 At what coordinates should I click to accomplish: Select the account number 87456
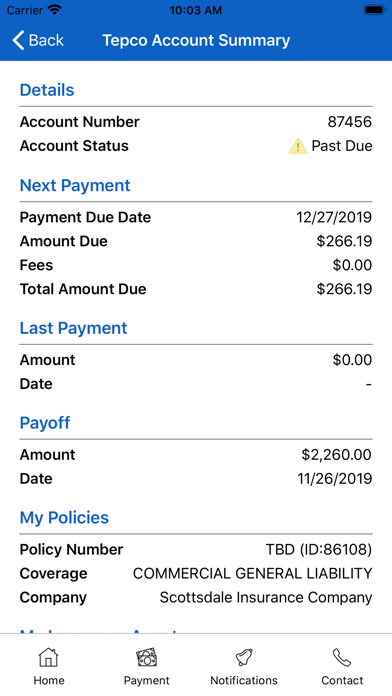point(350,122)
